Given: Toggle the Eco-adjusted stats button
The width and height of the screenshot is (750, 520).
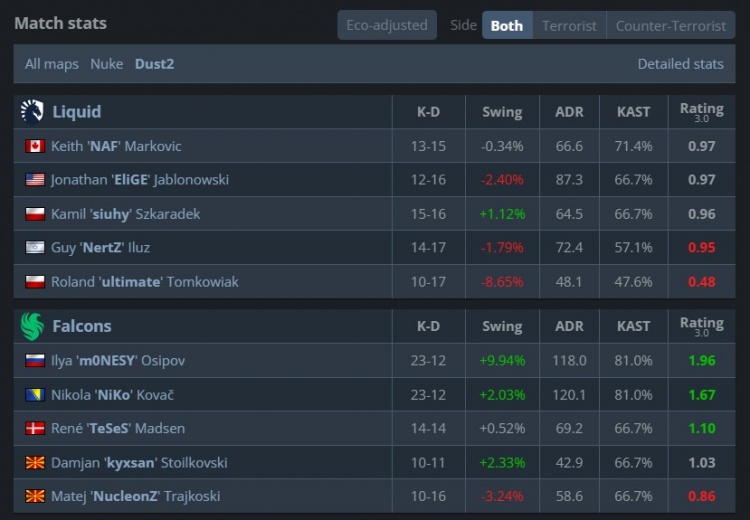Looking at the screenshot, I should [387, 25].
